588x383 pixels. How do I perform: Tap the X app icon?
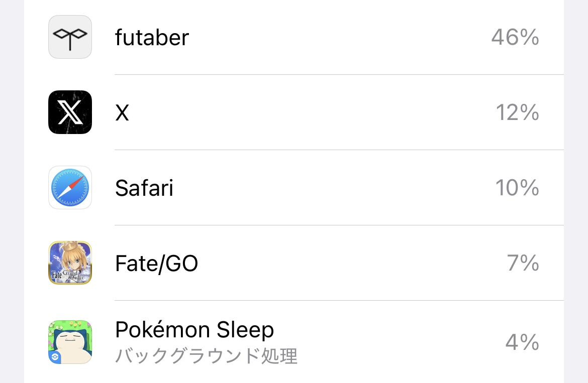click(x=70, y=112)
